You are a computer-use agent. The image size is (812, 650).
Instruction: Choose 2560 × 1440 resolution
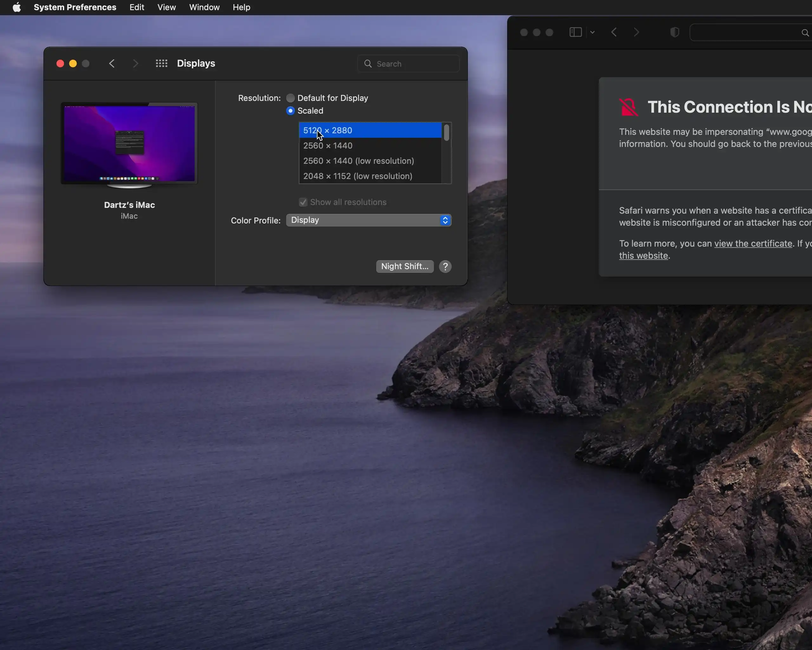pyautogui.click(x=328, y=145)
